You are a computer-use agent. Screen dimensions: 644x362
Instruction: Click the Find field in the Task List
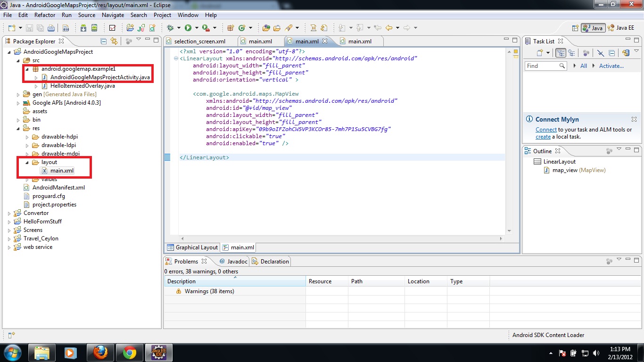pyautogui.click(x=542, y=66)
